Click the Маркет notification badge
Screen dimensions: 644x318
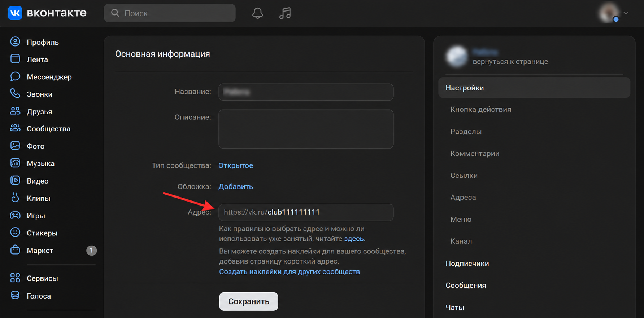coord(91,250)
